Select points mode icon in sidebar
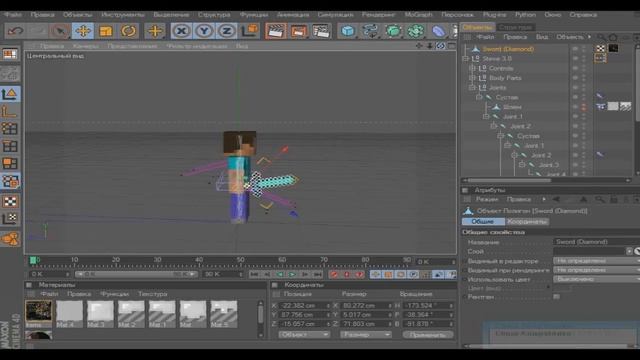This screenshot has width=640, height=360. coord(10,129)
